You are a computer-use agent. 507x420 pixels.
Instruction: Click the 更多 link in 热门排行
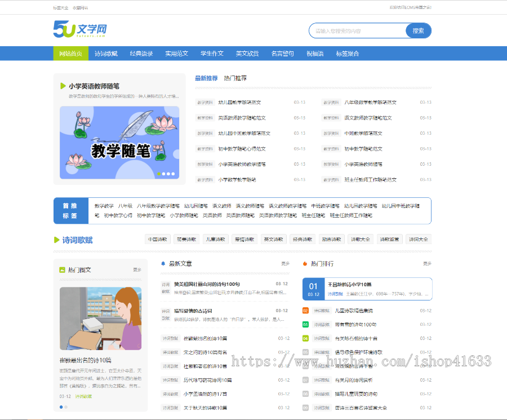pos(428,264)
